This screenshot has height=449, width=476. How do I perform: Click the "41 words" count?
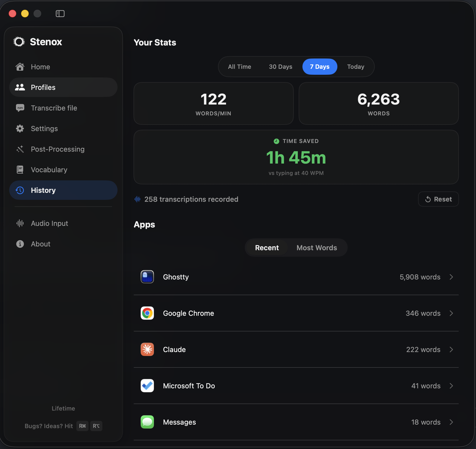[x=426, y=386]
